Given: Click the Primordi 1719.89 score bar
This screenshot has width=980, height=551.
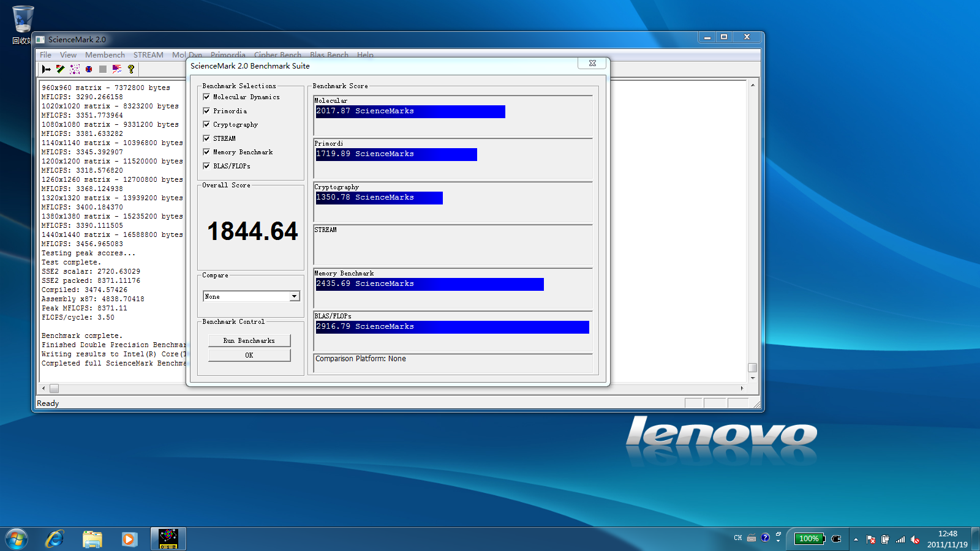Looking at the screenshot, I should point(396,154).
